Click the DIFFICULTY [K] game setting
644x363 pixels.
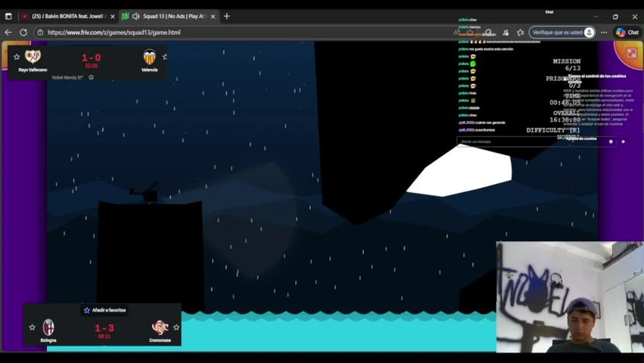(x=553, y=130)
